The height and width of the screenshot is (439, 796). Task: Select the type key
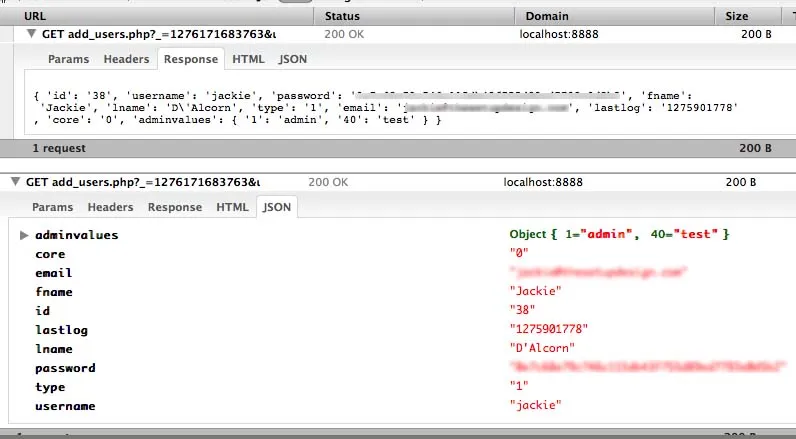(50, 387)
